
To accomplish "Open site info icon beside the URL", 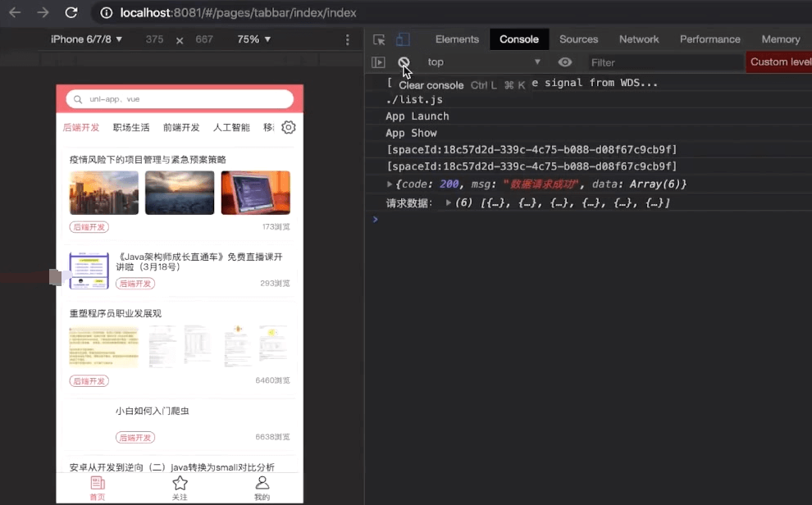I will pos(106,13).
